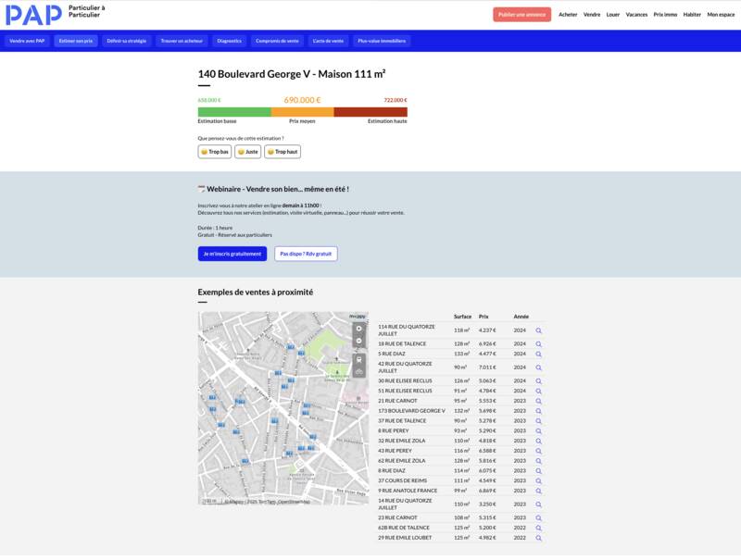Go to Mon espace
The image size is (741, 560).
[721, 15]
